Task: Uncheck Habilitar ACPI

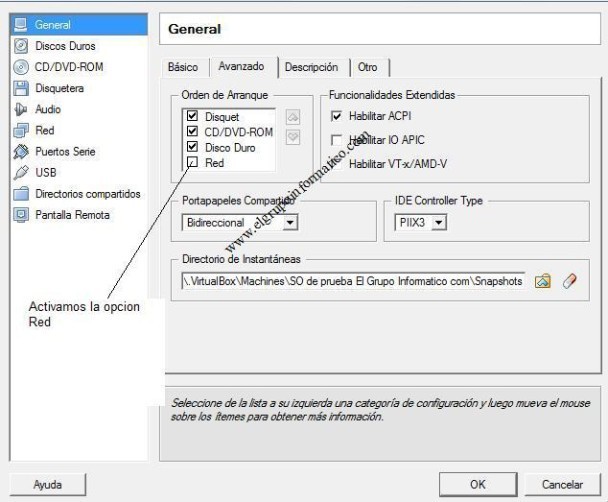Action: coord(337,116)
